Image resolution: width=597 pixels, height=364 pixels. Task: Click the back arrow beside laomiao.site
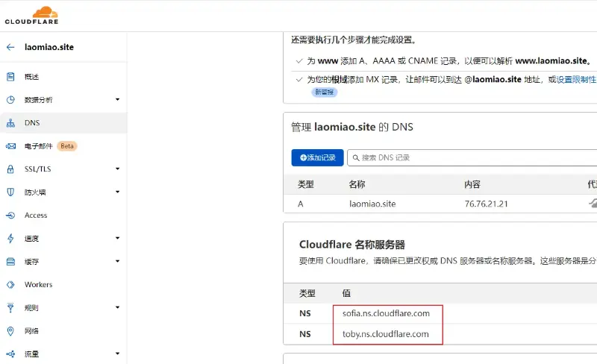(10, 47)
